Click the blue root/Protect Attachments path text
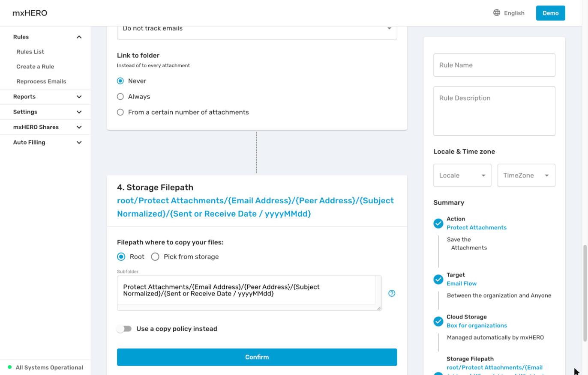The height and width of the screenshot is (375, 588). tap(255, 207)
